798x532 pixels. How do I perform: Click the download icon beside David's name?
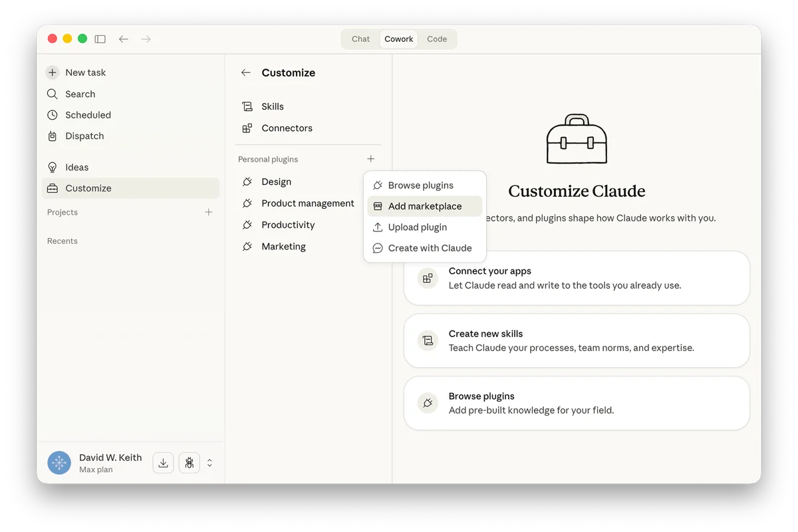(163, 462)
